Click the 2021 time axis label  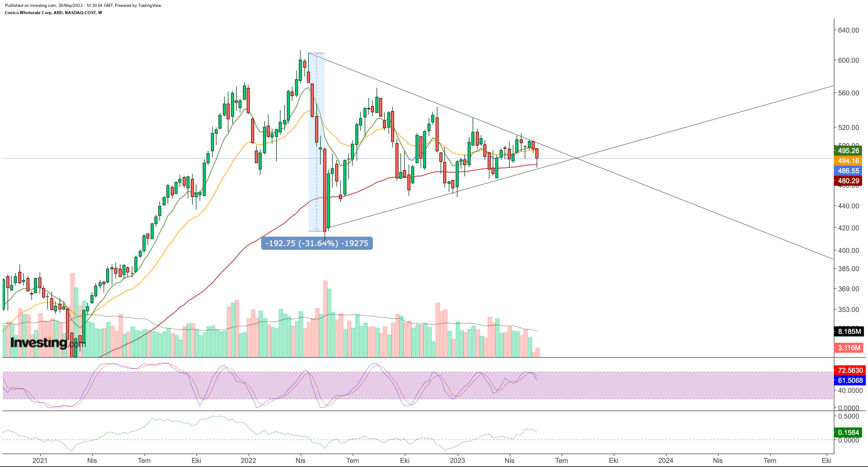[40, 460]
